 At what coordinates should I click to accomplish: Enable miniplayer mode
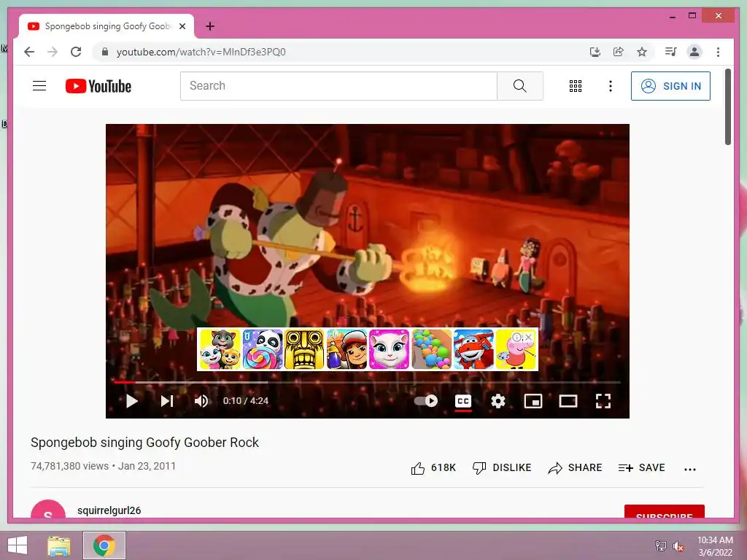[x=533, y=401]
